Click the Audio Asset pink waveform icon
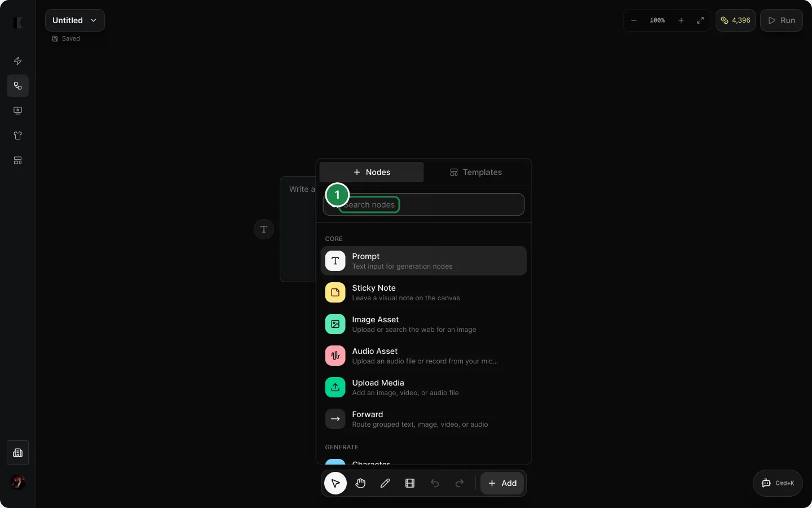Image resolution: width=812 pixels, height=508 pixels. [336, 356]
